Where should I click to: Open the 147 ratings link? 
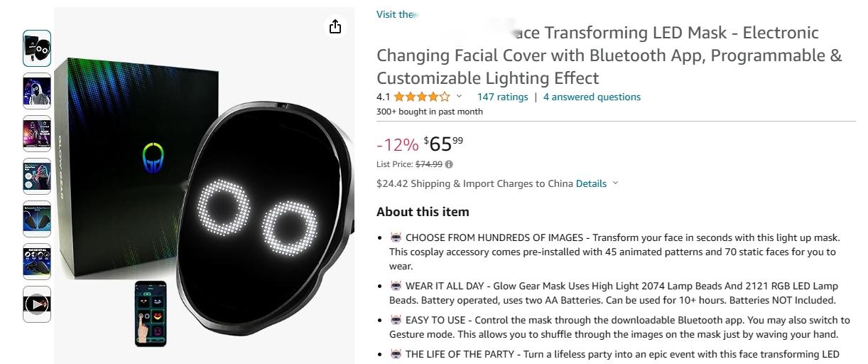[x=502, y=97]
